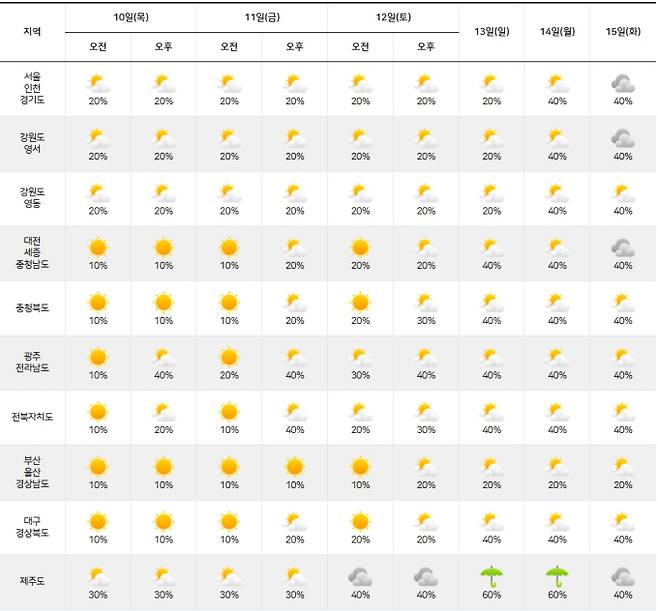Click 오전 subheader under 10일(목)
Image resolution: width=658 pixels, height=611 pixels.
tap(98, 47)
